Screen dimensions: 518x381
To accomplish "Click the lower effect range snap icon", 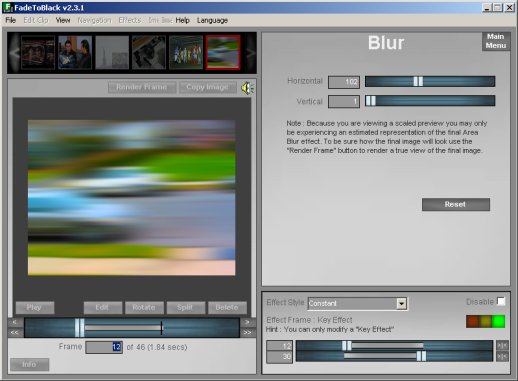I will coord(502,357).
